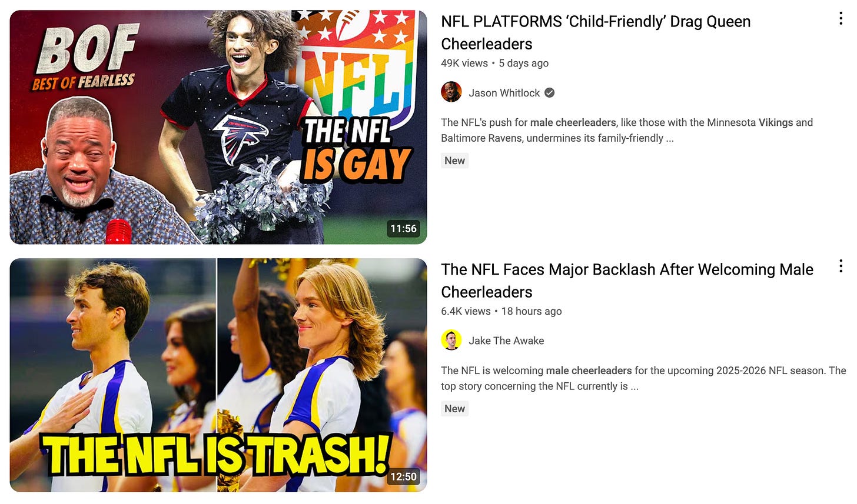
Task: Click Jason Whitlock channel avatar
Action: click(451, 92)
